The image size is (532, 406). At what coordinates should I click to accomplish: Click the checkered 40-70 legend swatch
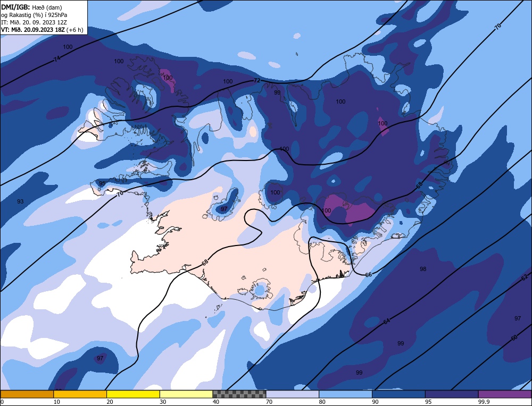coord(239,394)
